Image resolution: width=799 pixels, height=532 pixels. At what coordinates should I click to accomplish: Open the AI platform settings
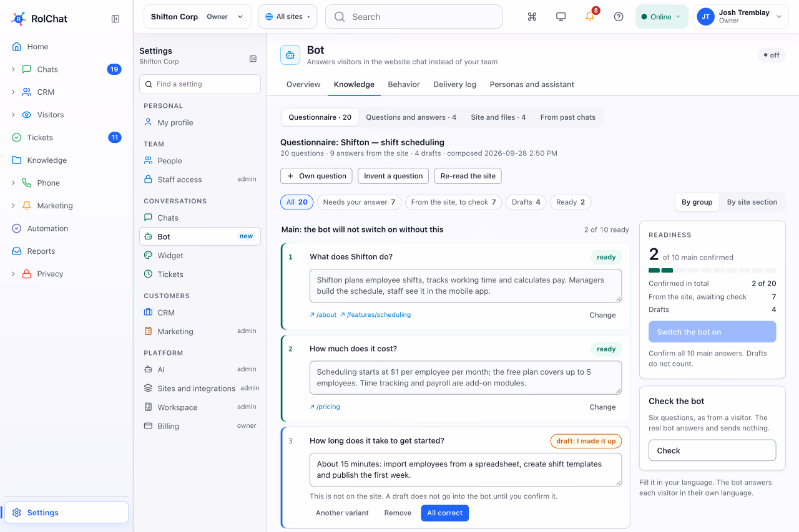pos(200,370)
